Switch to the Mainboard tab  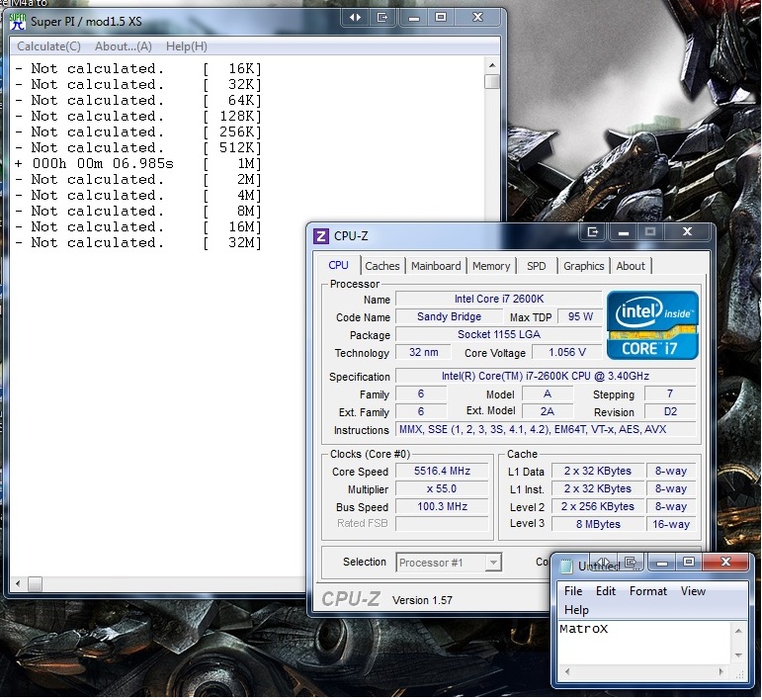pyautogui.click(x=436, y=266)
